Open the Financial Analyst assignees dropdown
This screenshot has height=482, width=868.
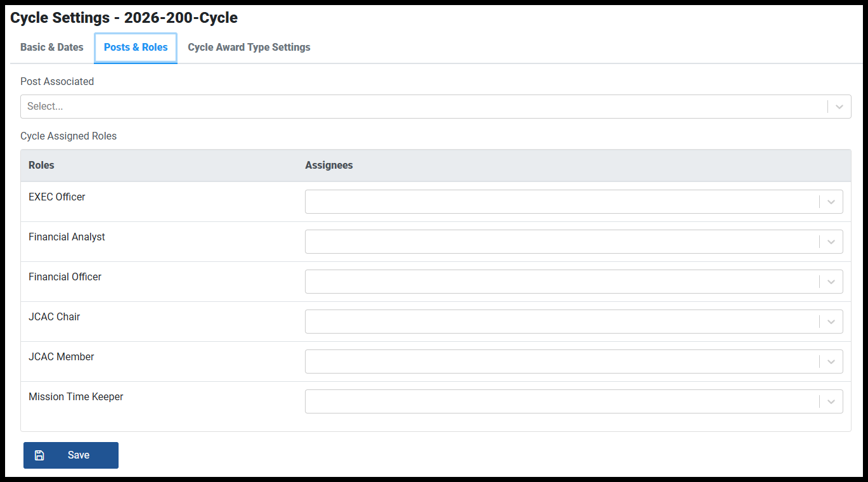(x=574, y=242)
